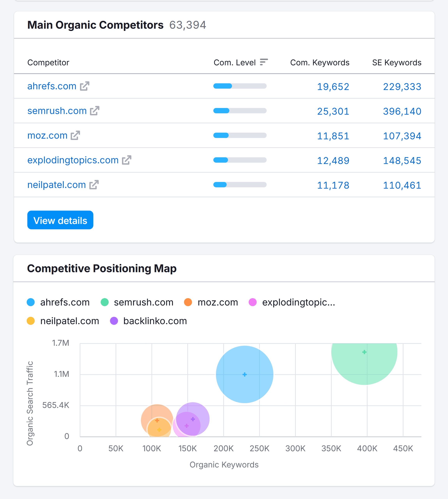Open ahrefs.com external link icon

(84, 86)
